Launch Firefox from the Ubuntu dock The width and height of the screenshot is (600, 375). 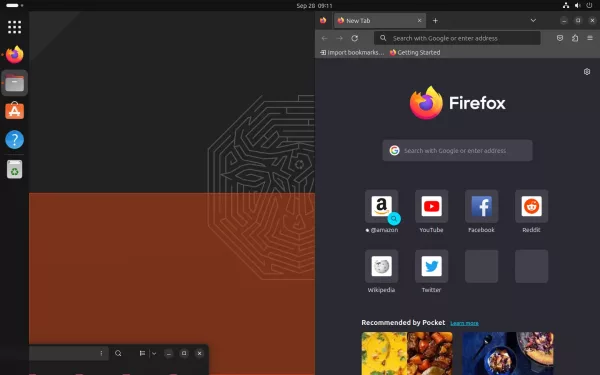coord(15,55)
